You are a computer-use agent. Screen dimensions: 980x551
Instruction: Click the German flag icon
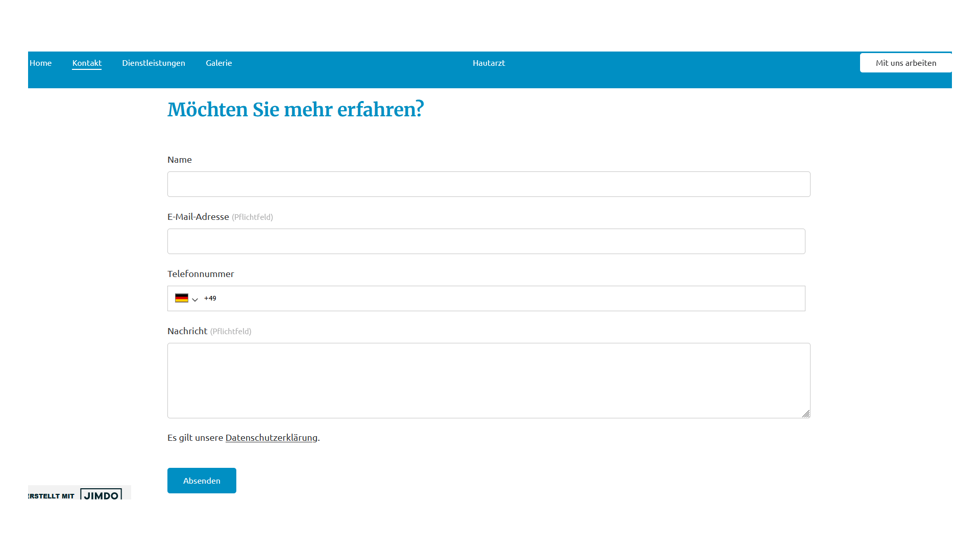coord(181,298)
